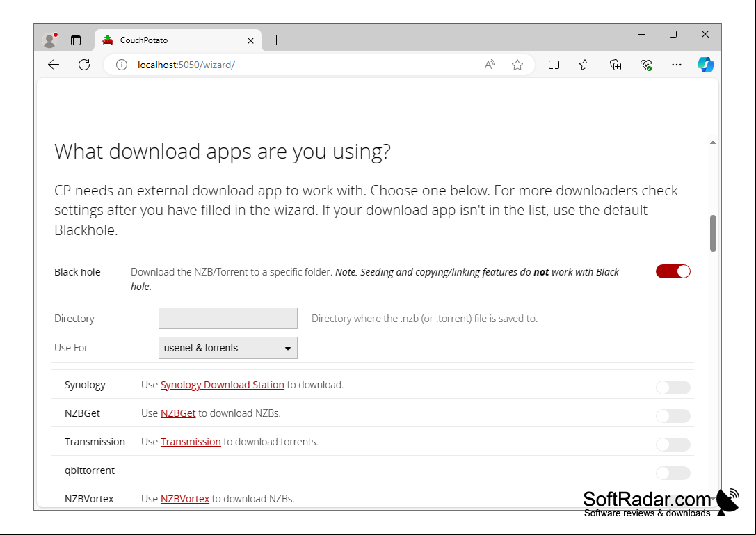This screenshot has width=756, height=535.
Task: Open the tab actions menu icon
Action: tap(76, 40)
